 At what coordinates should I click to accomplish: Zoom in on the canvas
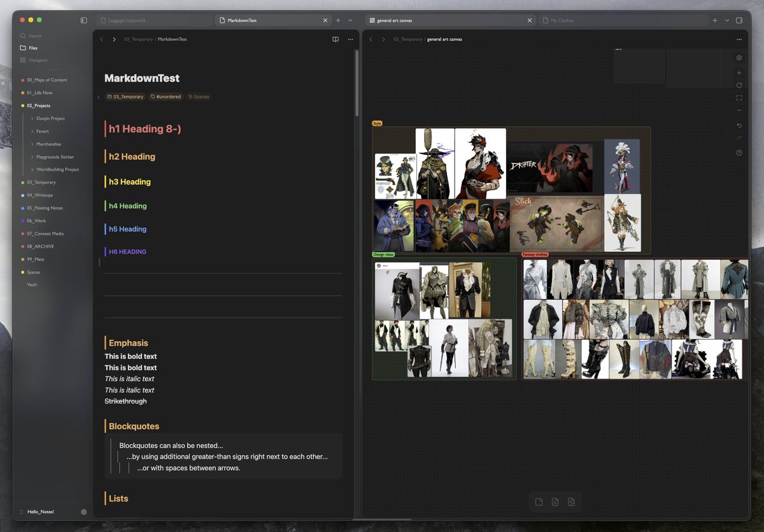(739, 73)
